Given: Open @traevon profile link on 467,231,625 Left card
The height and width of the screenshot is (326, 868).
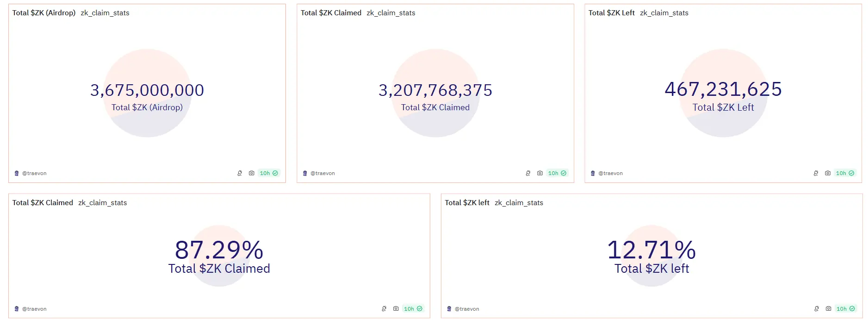Looking at the screenshot, I should coord(610,173).
